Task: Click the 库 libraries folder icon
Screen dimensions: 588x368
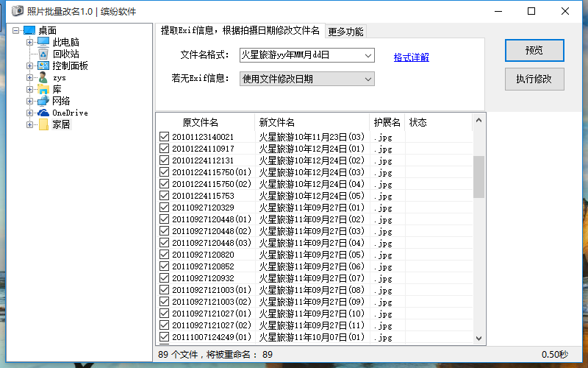Action: click(43, 89)
